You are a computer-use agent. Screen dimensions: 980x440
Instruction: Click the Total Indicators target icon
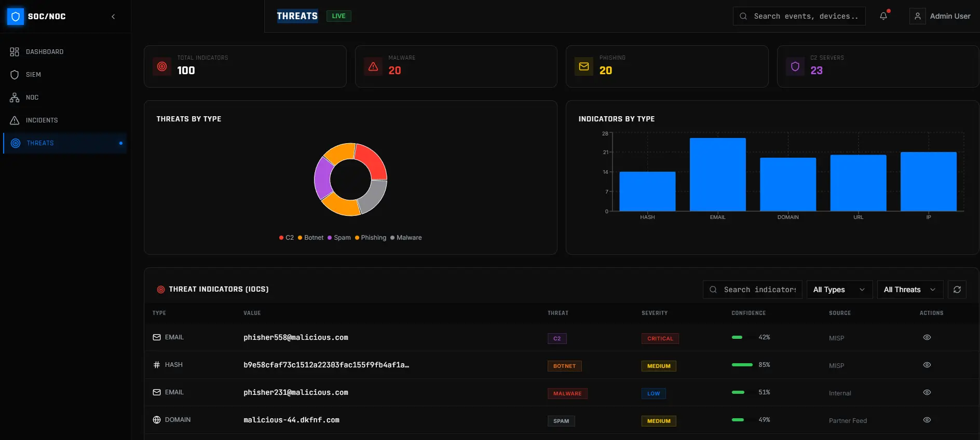pos(162,66)
